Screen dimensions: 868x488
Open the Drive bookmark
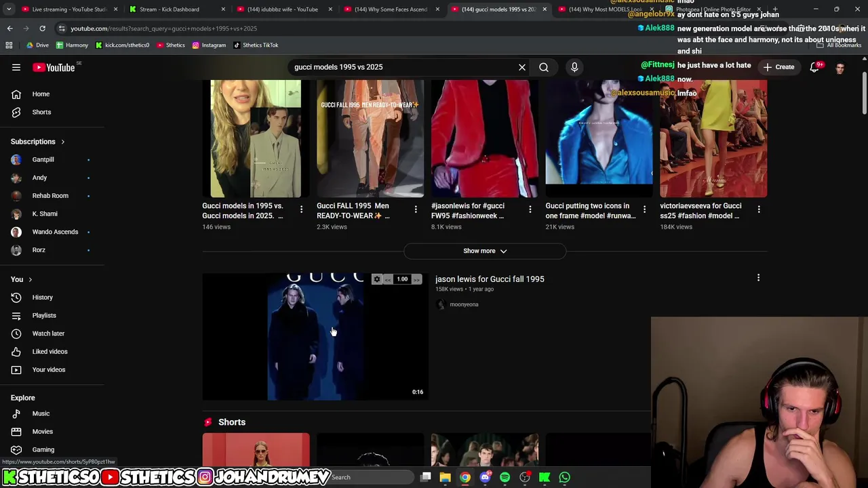tap(37, 45)
